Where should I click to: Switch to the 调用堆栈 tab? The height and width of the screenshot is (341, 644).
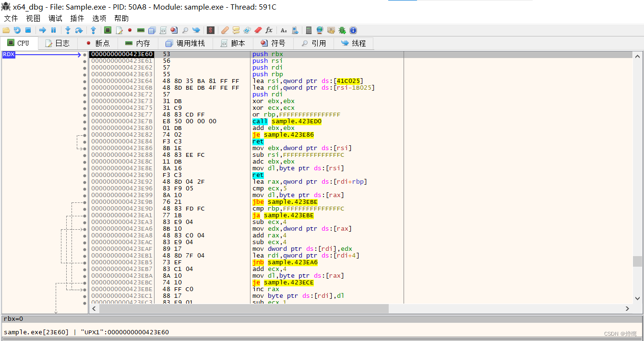coord(185,43)
